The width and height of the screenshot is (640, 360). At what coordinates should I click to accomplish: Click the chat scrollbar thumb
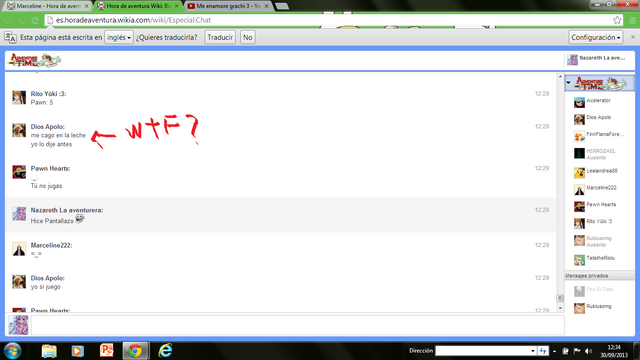coord(560,298)
